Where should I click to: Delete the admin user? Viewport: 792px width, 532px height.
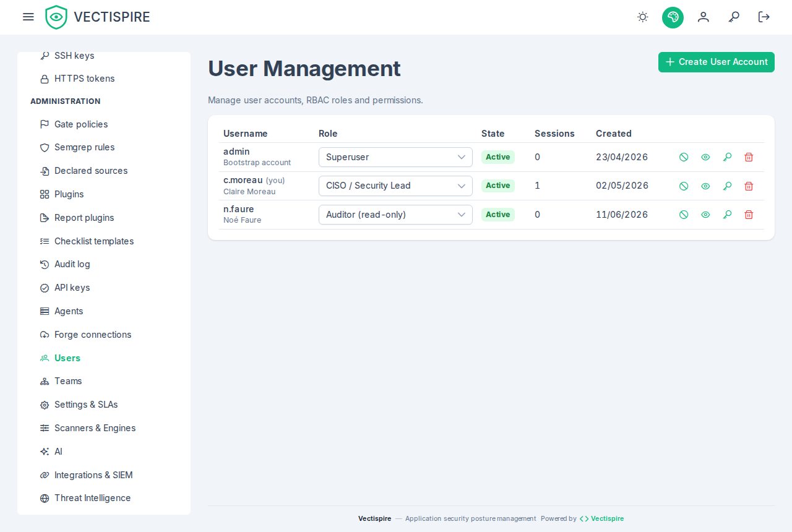pos(749,157)
